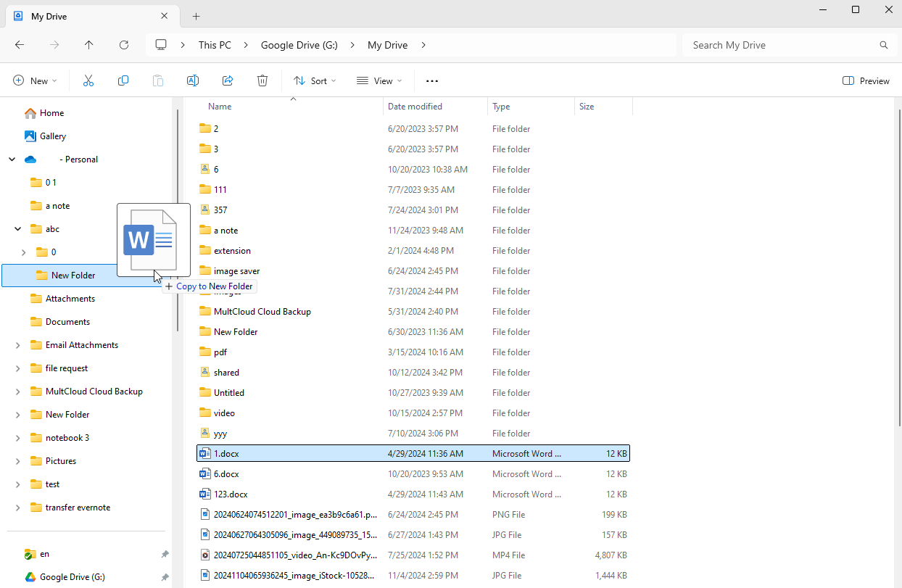
Task: Open the New dropdown menu
Action: tap(35, 80)
